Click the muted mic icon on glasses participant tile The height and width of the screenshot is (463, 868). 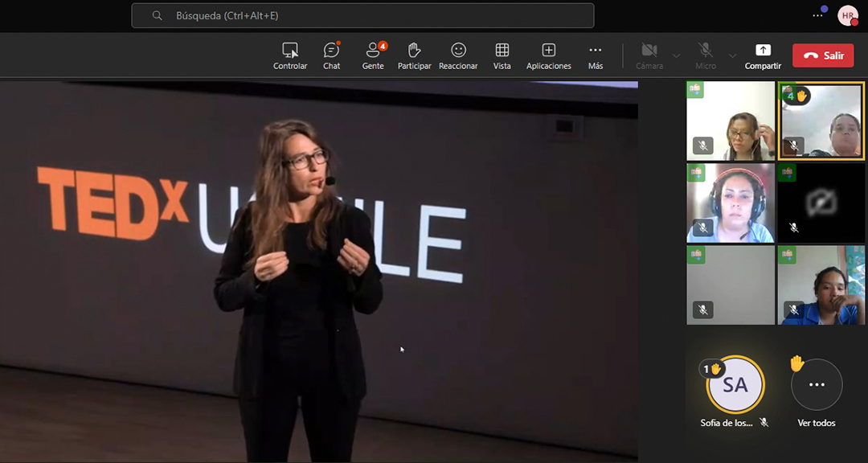703,145
